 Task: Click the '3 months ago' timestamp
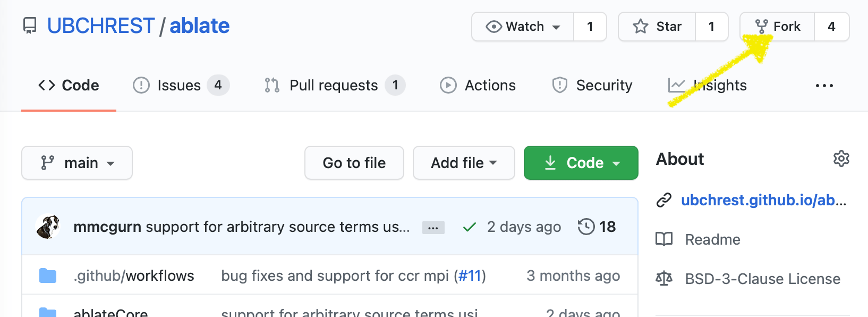click(x=573, y=276)
